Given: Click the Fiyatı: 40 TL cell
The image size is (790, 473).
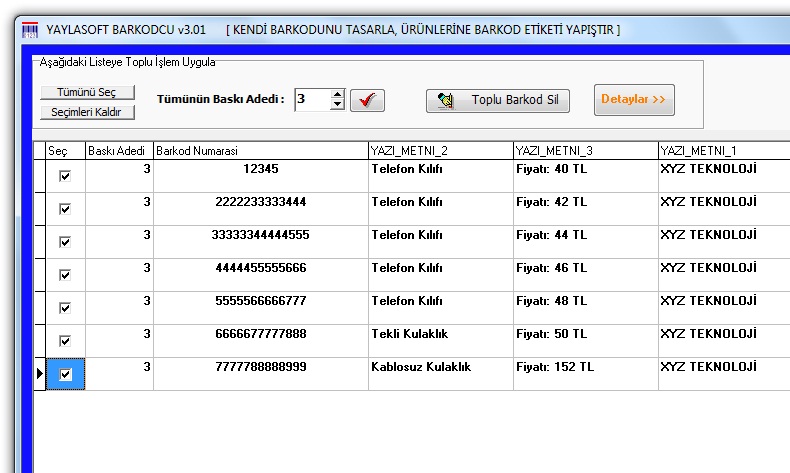Looking at the screenshot, I should pyautogui.click(x=586, y=176).
